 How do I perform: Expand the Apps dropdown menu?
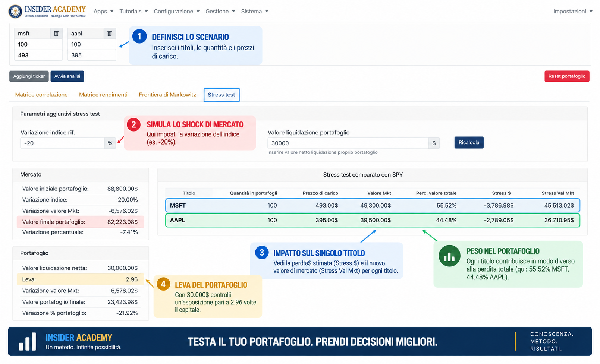tap(103, 12)
